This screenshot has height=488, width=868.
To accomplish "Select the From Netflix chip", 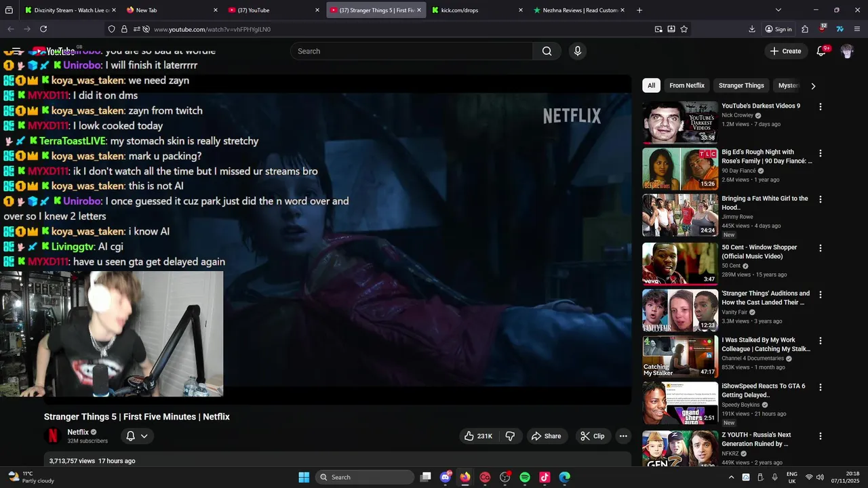I will pos(687,85).
